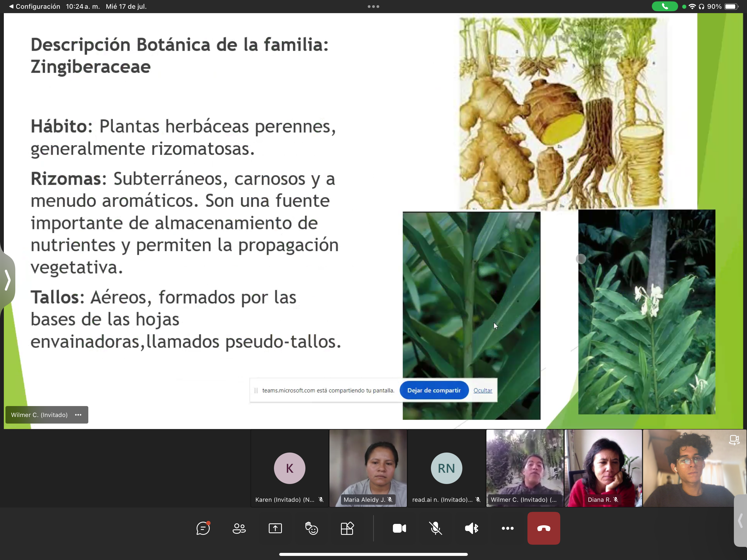Click the Dejar de compartir button

pos(434,390)
